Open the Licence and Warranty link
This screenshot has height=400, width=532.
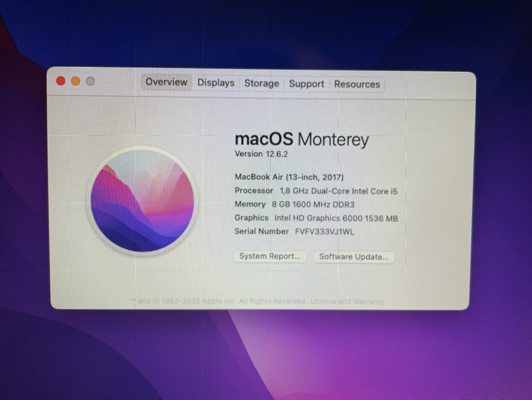coord(347,301)
